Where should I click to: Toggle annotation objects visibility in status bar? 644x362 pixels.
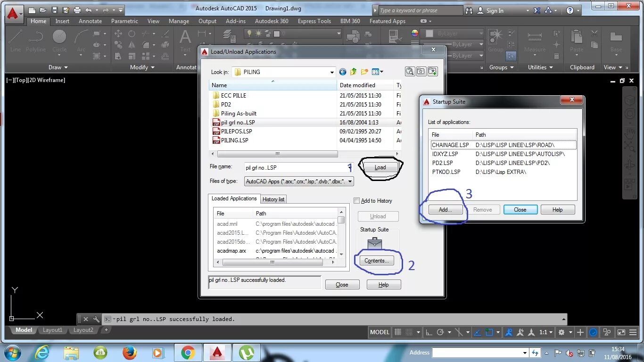pos(508,332)
